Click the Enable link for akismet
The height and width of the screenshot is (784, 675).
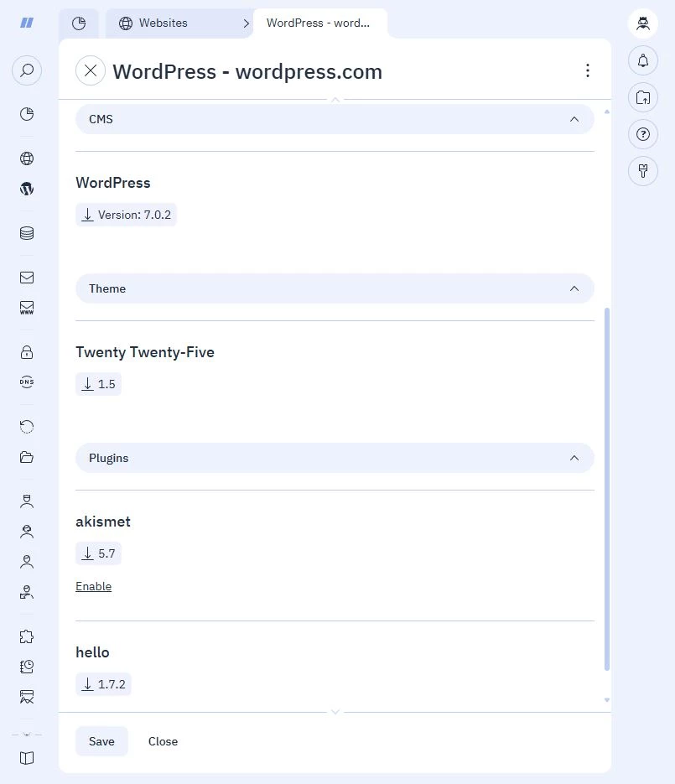point(94,586)
